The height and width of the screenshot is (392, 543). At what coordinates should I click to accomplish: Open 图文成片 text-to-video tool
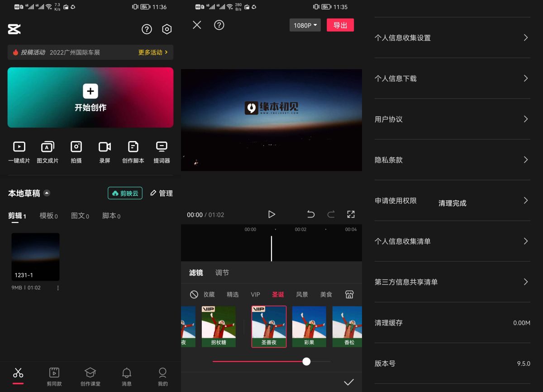48,152
